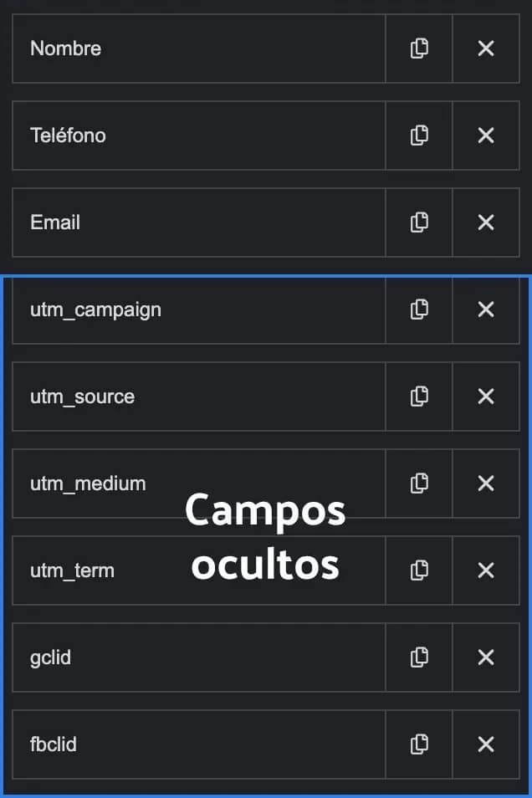The width and height of the screenshot is (532, 798).
Task: Select the Nombre field label
Action: pyautogui.click(x=66, y=49)
